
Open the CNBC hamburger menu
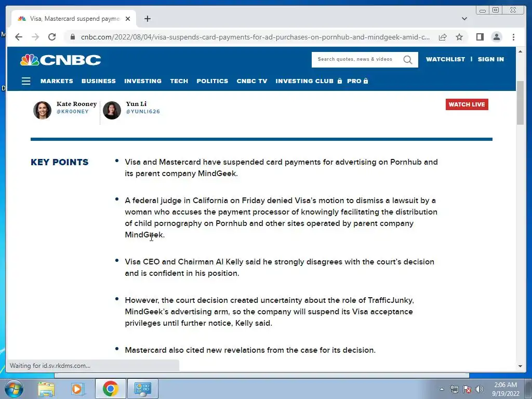tap(26, 81)
